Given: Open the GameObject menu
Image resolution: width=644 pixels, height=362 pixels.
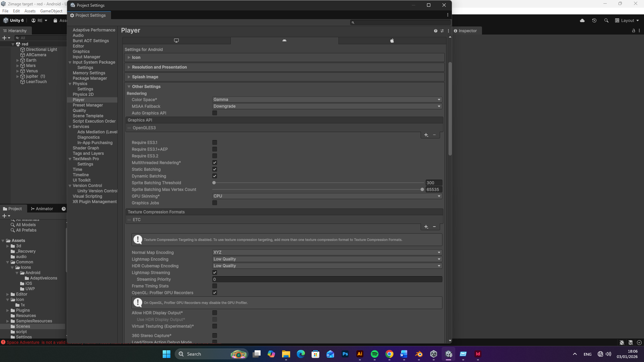Looking at the screenshot, I should (51, 11).
